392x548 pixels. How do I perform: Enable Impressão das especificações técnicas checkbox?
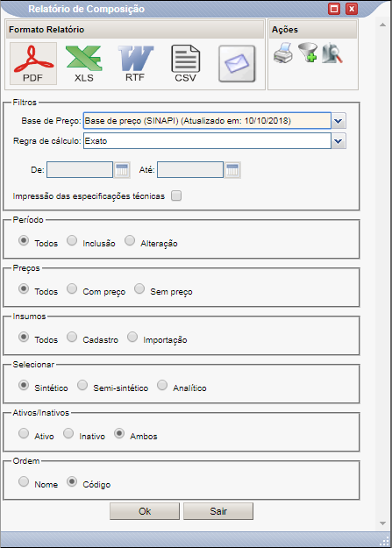(176, 196)
